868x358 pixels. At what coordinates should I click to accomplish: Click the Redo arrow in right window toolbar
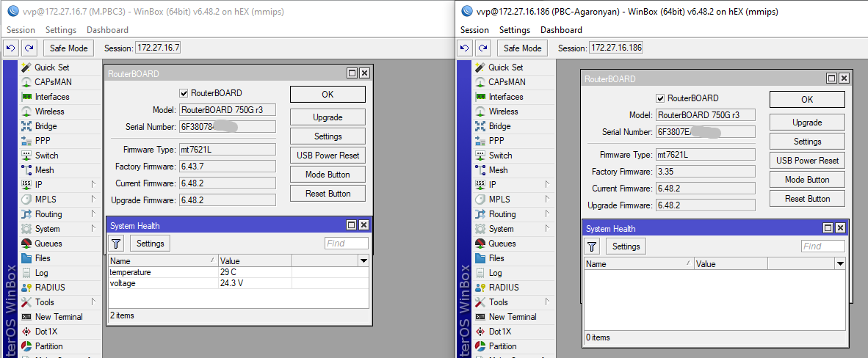click(482, 48)
